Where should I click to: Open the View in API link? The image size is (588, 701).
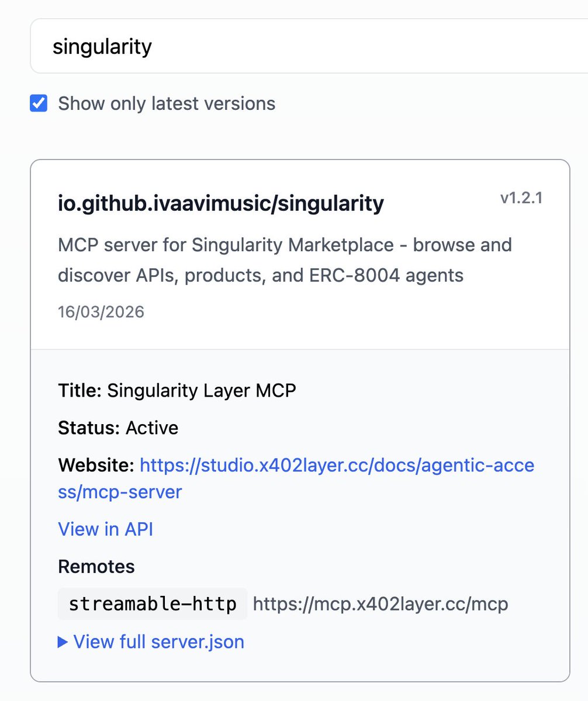coord(105,529)
